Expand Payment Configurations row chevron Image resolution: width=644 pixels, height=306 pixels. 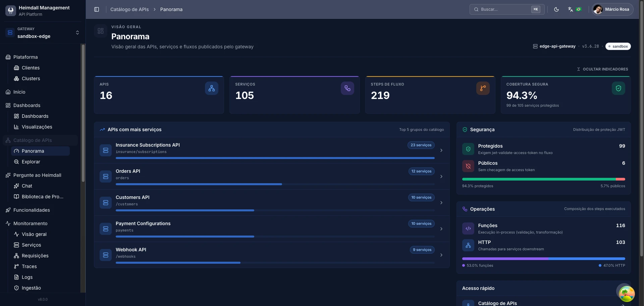click(x=441, y=229)
